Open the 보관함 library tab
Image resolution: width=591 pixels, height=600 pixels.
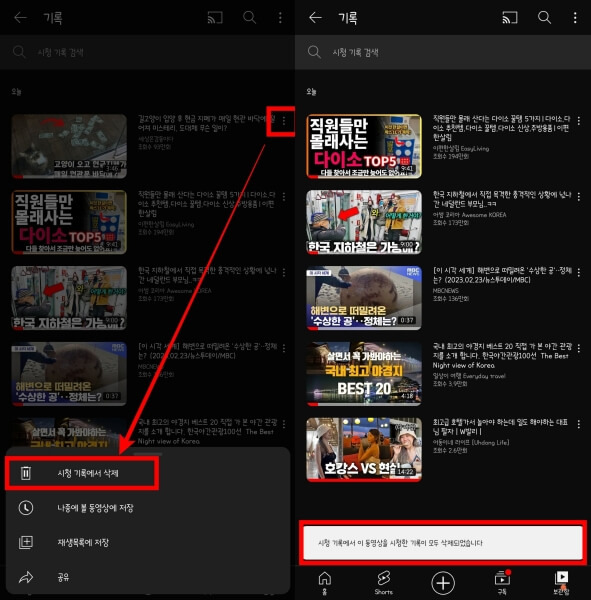pyautogui.click(x=562, y=582)
